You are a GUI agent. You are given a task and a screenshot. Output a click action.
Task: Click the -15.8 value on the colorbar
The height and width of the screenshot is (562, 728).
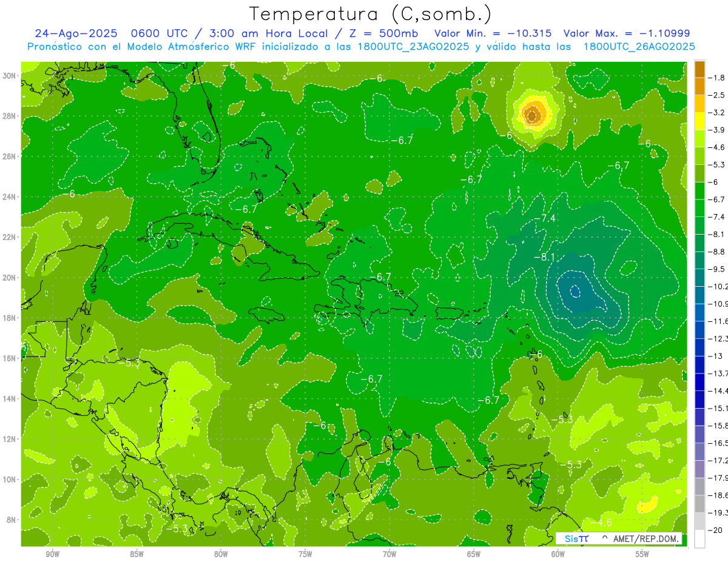tap(718, 426)
